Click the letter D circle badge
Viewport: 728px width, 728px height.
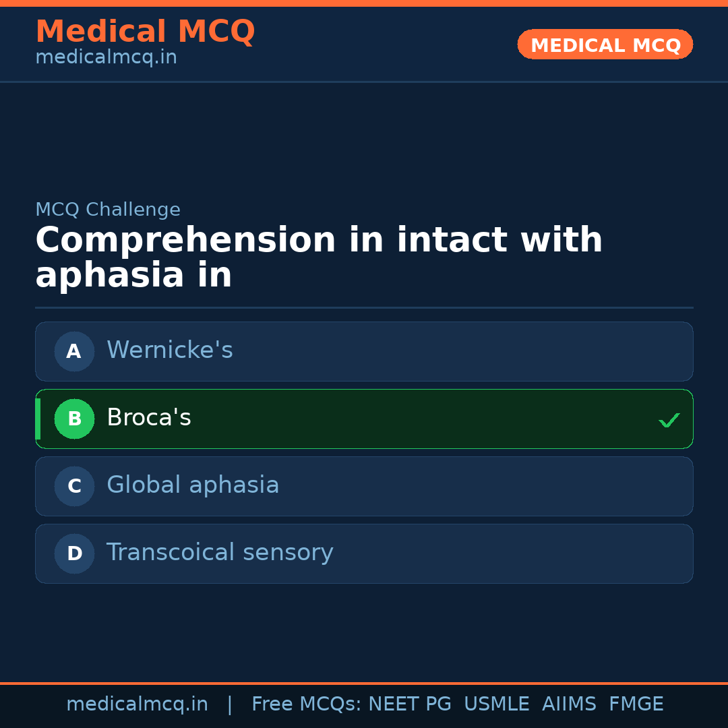(74, 553)
